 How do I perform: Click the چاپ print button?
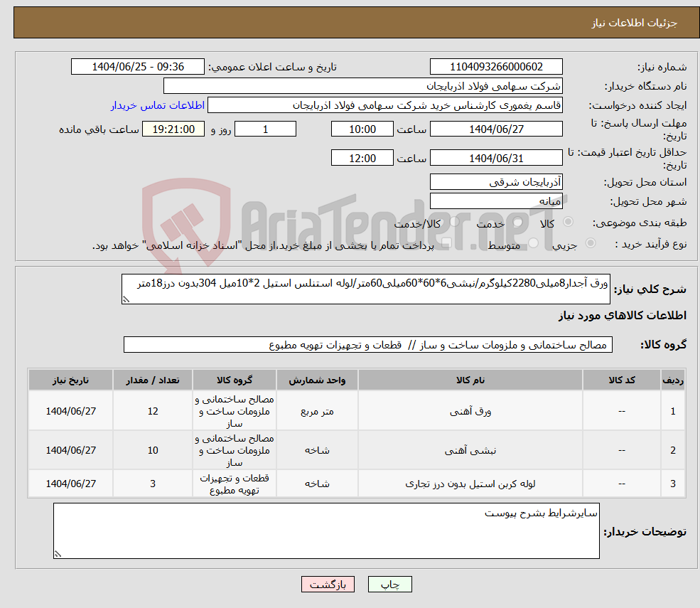pyautogui.click(x=389, y=584)
